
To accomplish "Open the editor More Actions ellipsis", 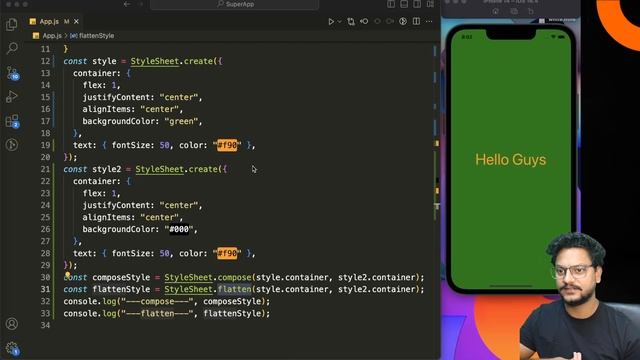I will point(429,21).
